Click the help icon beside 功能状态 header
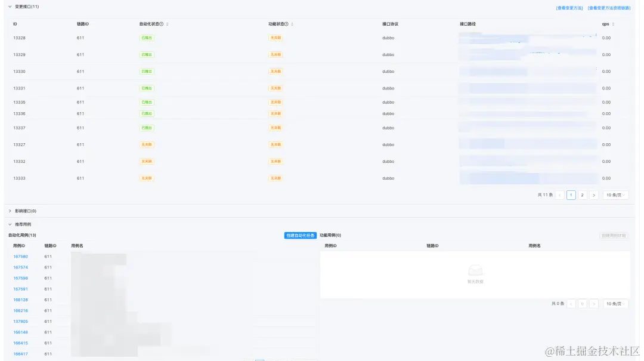644x361 pixels. (286, 24)
